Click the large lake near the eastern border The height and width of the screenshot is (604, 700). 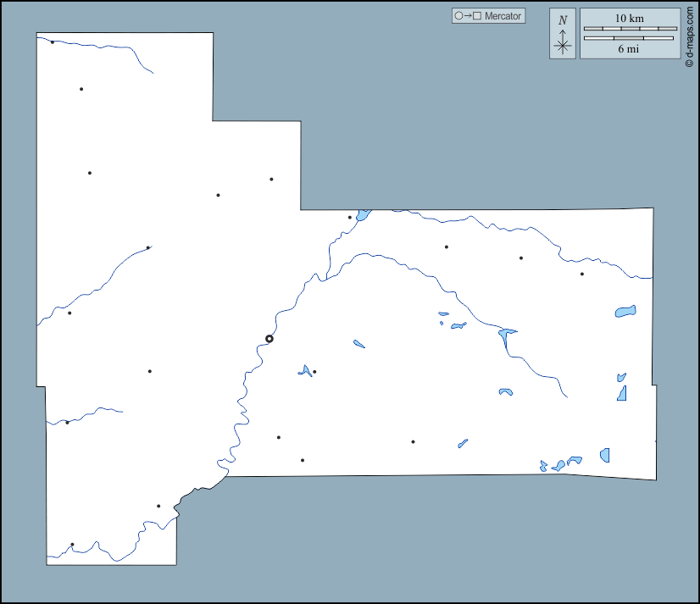(625, 312)
